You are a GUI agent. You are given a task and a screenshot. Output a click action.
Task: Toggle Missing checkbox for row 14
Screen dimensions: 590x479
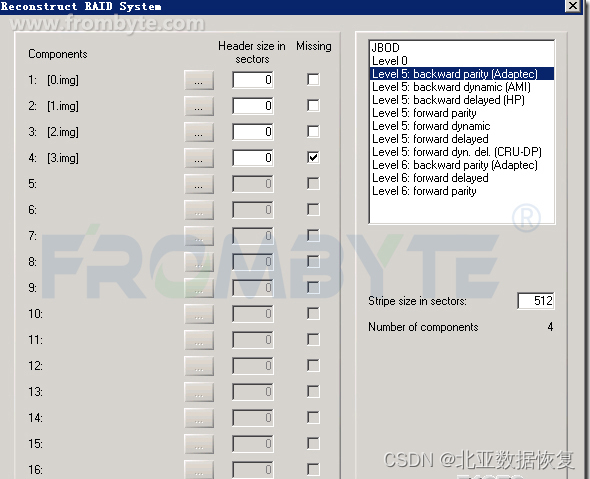pyautogui.click(x=313, y=417)
